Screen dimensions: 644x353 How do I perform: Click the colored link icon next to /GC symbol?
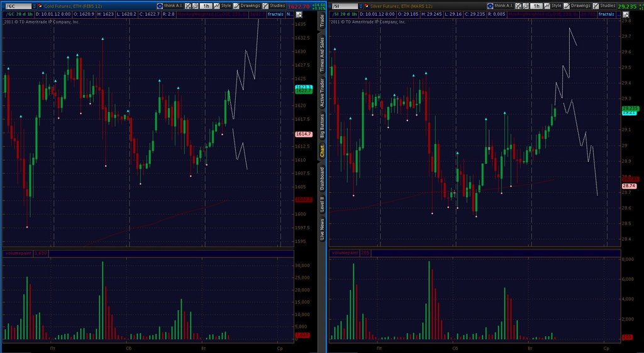(40, 6)
